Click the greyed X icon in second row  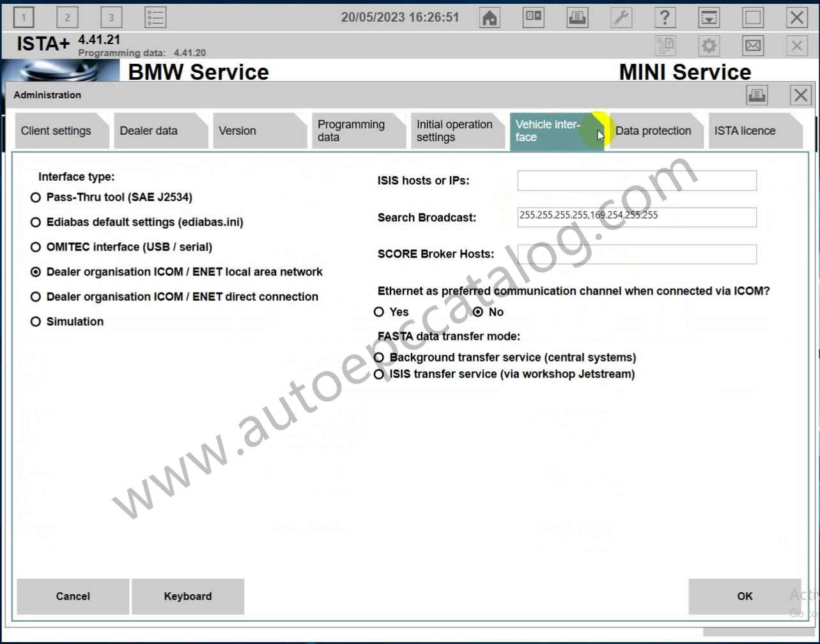[796, 45]
